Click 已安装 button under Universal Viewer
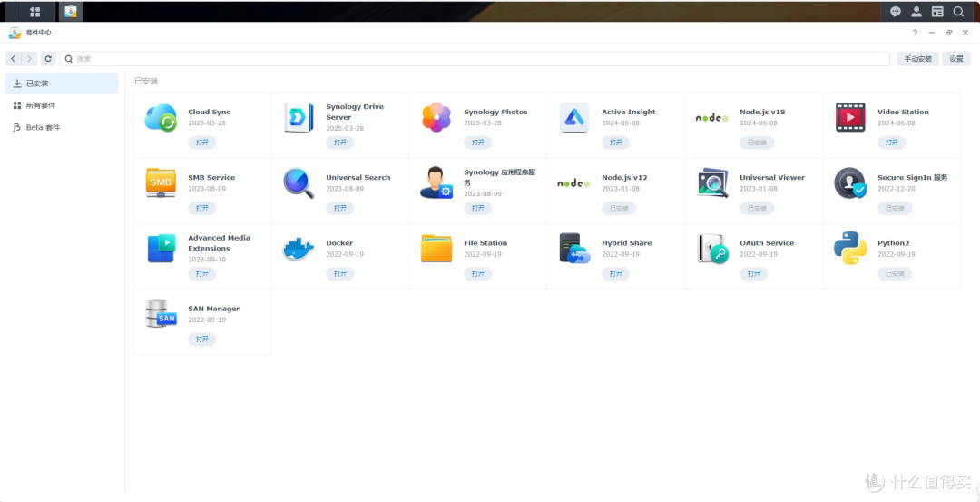This screenshot has width=980, height=502. pyautogui.click(x=757, y=208)
